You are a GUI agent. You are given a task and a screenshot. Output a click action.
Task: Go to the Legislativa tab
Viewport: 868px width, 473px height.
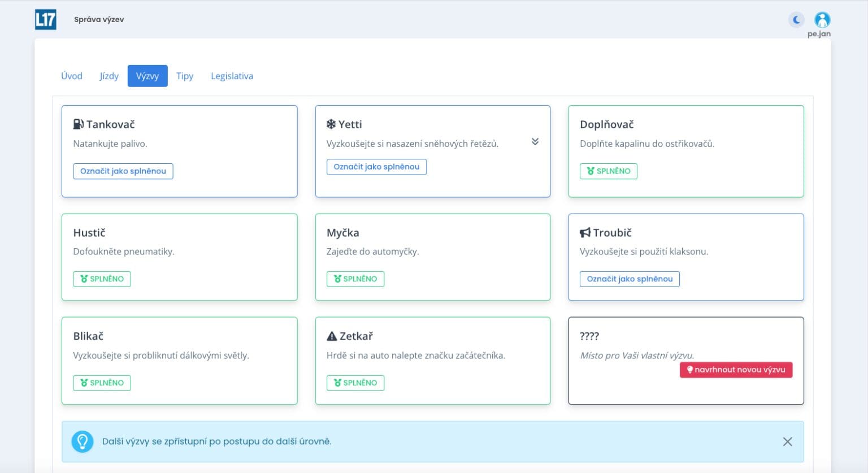point(232,76)
